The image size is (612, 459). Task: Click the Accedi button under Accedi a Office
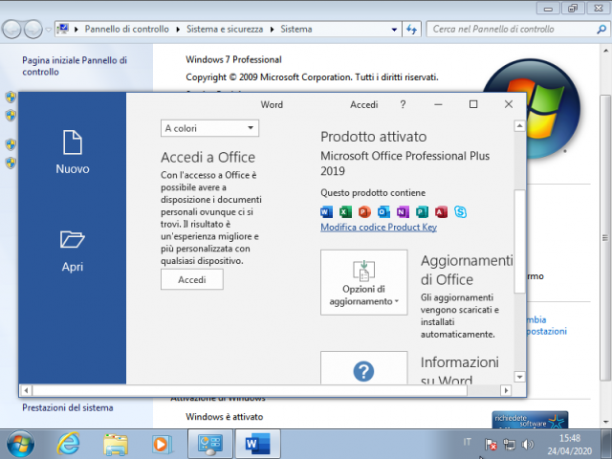coord(192,279)
